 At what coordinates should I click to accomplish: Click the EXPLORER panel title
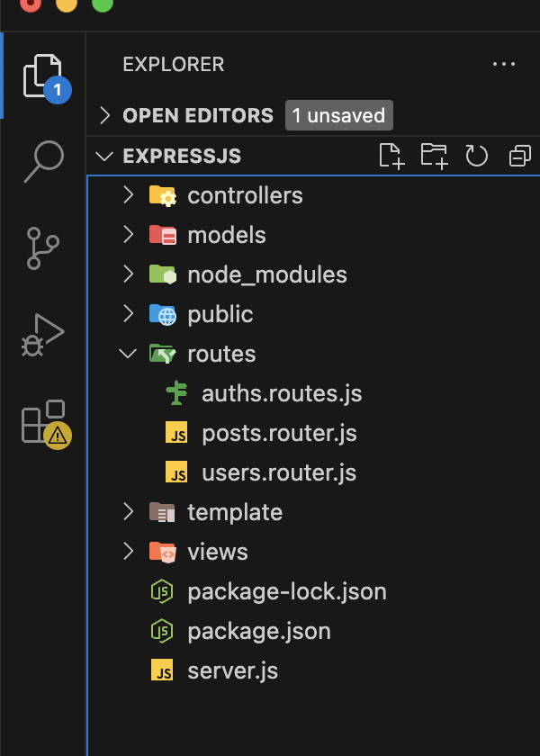[x=174, y=64]
